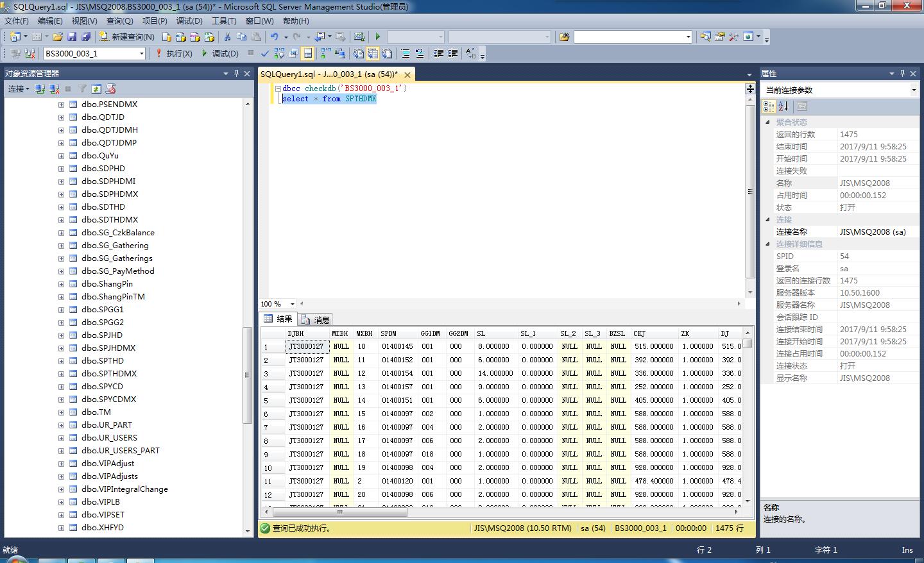Viewport: 924px width, 563px height.
Task: Open the Connect (连接) dropdown in Object Explorer
Action: pyautogui.click(x=19, y=88)
